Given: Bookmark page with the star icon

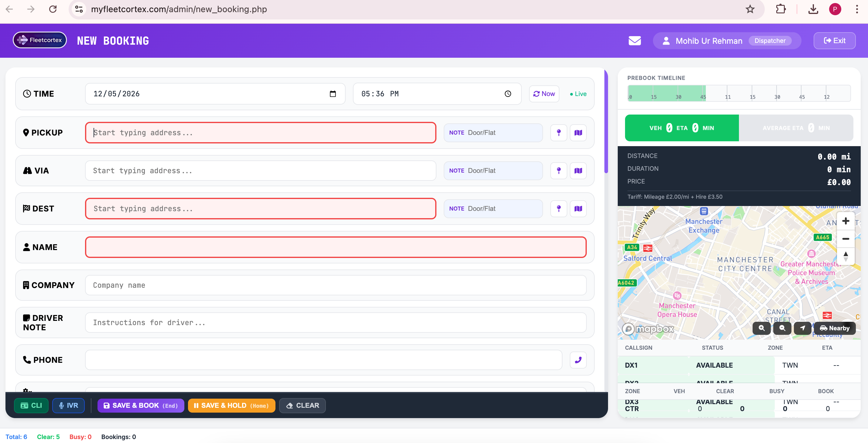Looking at the screenshot, I should coord(750,9).
